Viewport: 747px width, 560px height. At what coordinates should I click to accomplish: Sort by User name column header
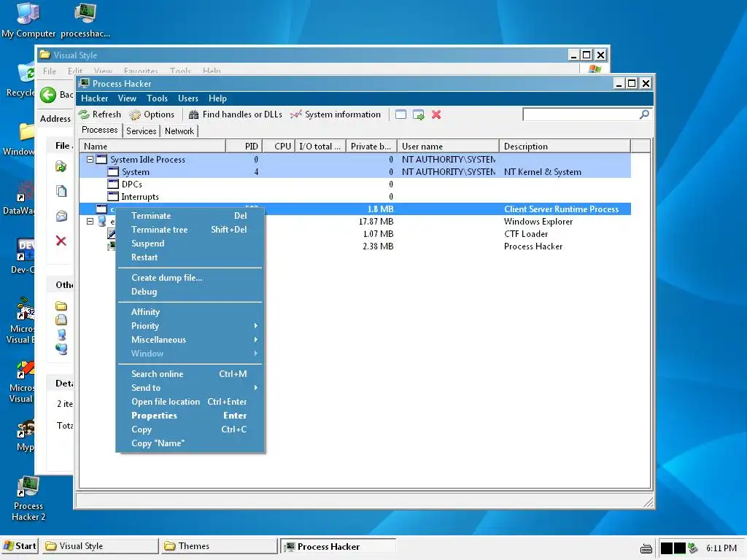point(448,146)
